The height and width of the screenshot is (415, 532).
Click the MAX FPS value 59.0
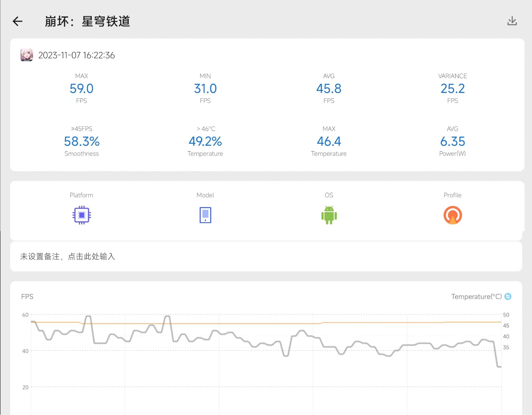(x=82, y=89)
